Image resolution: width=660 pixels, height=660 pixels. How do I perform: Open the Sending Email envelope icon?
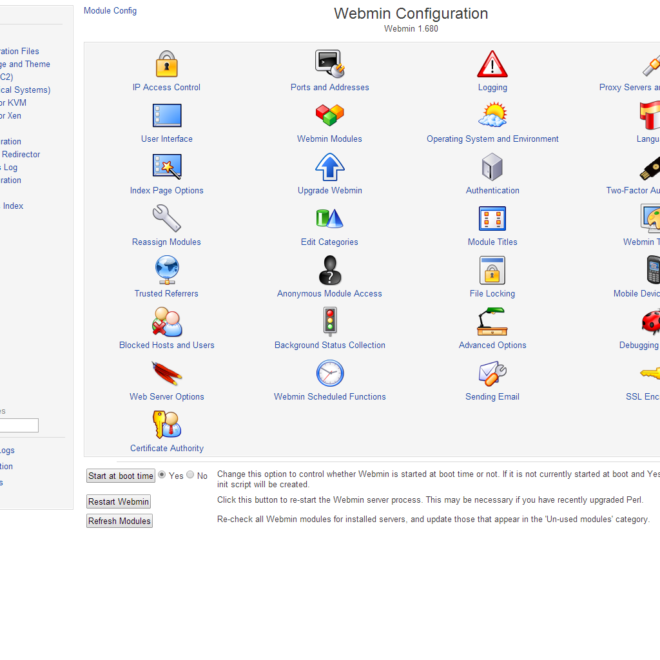pos(492,373)
